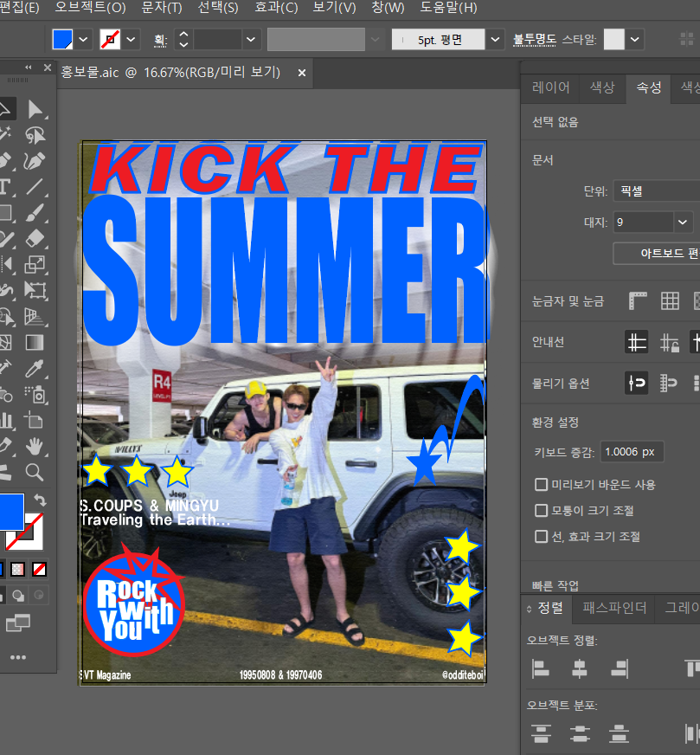
Task: Select the Eyedropper tool
Action: (35, 368)
